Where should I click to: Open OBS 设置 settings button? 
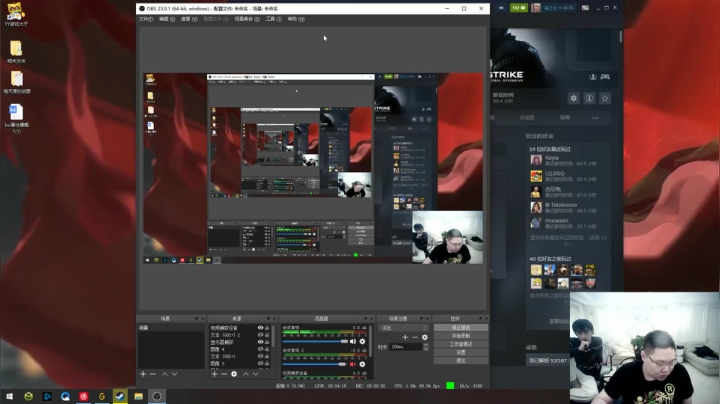click(461, 353)
